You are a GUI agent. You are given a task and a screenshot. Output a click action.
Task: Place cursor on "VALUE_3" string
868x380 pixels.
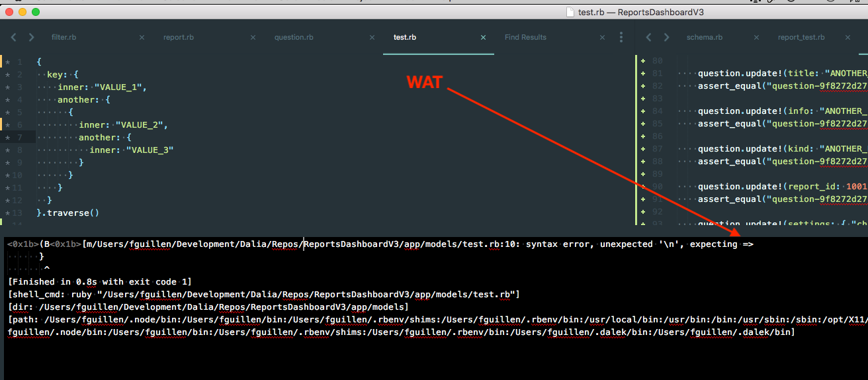150,150
